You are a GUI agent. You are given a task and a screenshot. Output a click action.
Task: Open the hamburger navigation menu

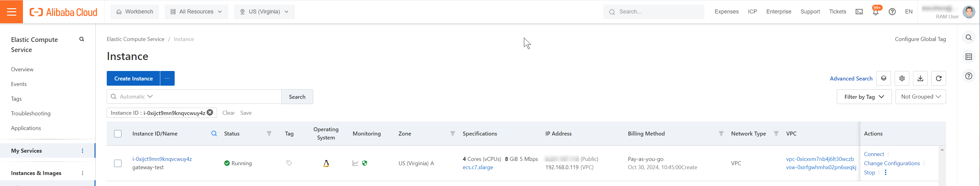11,11
